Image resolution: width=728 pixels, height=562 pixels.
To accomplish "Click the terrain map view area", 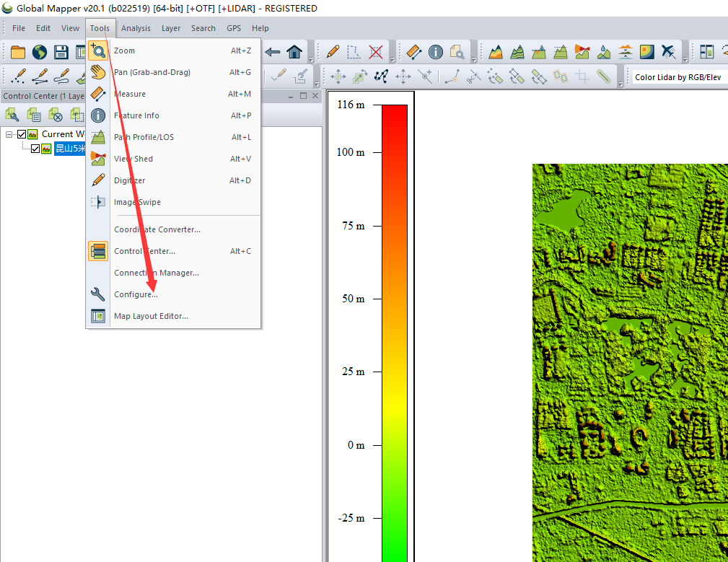I will (x=630, y=363).
